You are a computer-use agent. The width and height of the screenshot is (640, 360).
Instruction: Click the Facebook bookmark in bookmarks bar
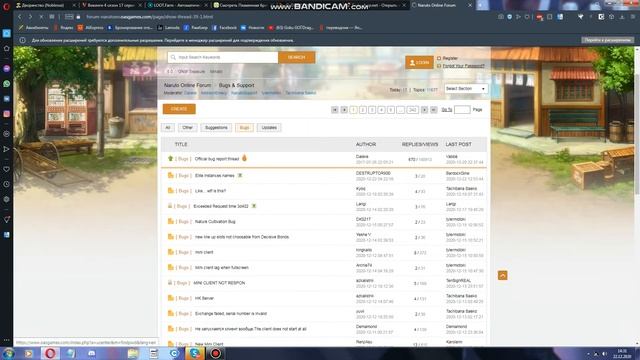224,28
